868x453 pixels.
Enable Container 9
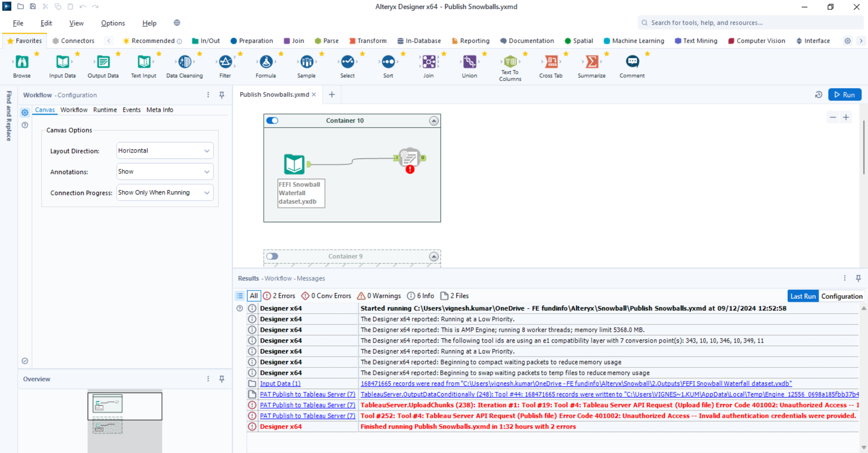(x=272, y=256)
